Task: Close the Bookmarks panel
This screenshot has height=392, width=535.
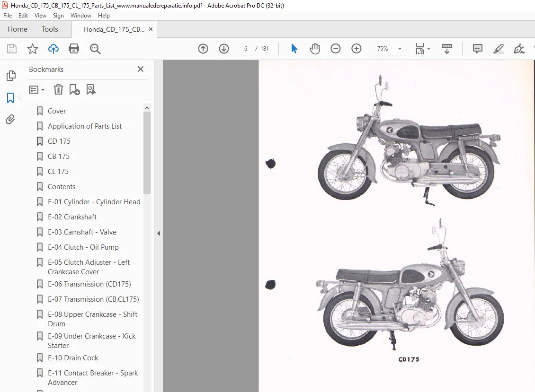Action: point(141,69)
